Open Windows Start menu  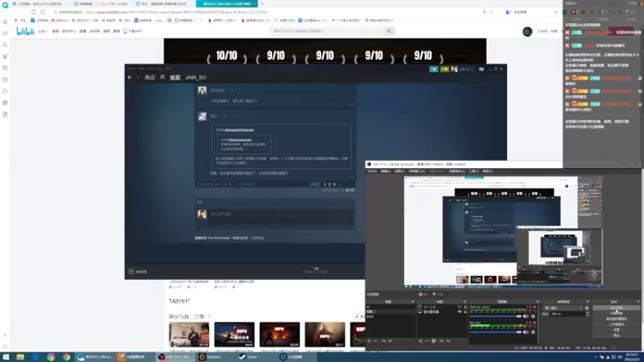[6, 357]
